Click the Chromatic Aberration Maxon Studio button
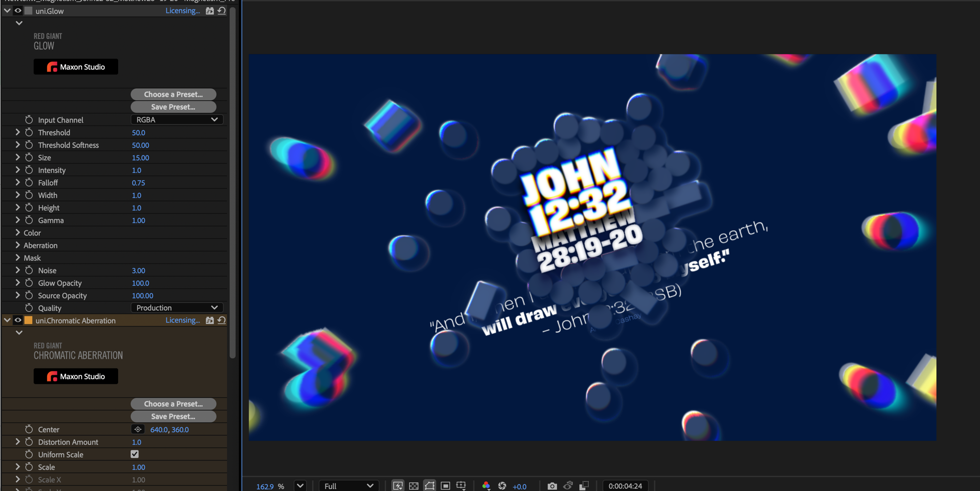 (76, 376)
